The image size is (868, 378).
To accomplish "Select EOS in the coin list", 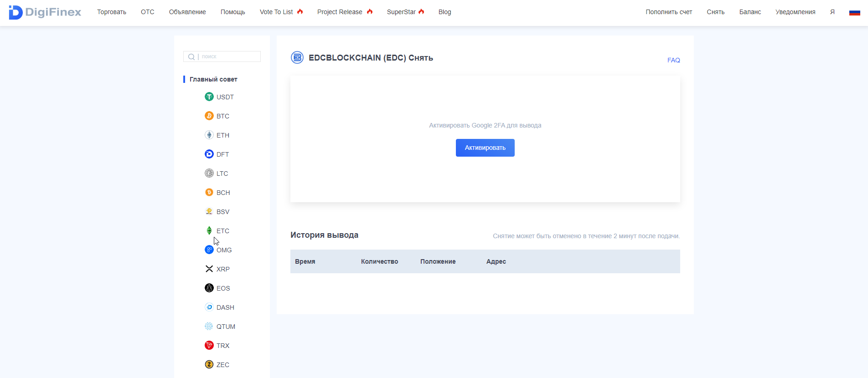I will coord(223,288).
